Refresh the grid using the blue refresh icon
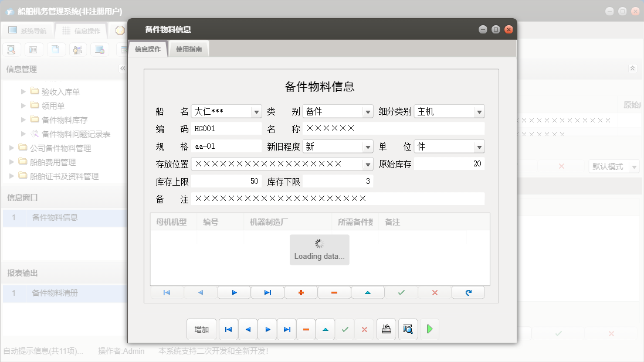This screenshot has height=362, width=644. coord(467,292)
